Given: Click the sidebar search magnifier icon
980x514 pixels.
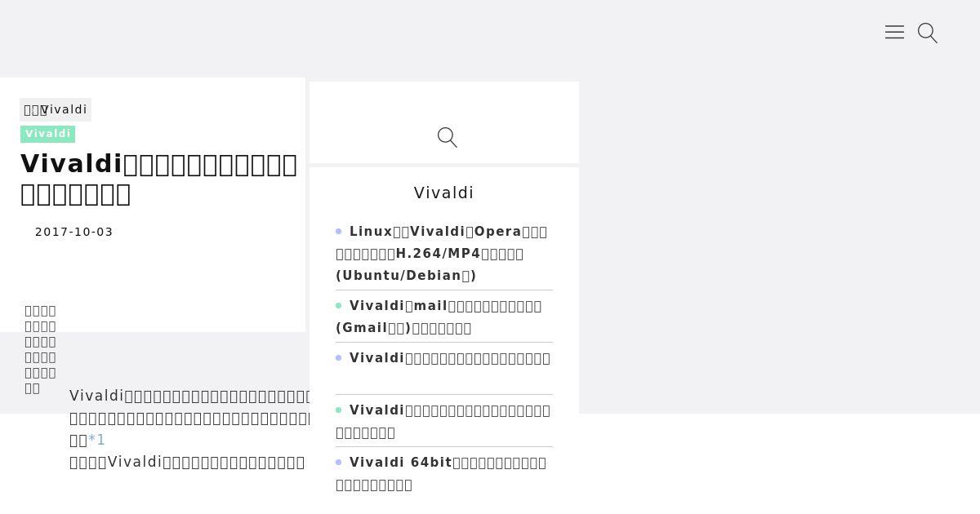Looking at the screenshot, I should [448, 137].
